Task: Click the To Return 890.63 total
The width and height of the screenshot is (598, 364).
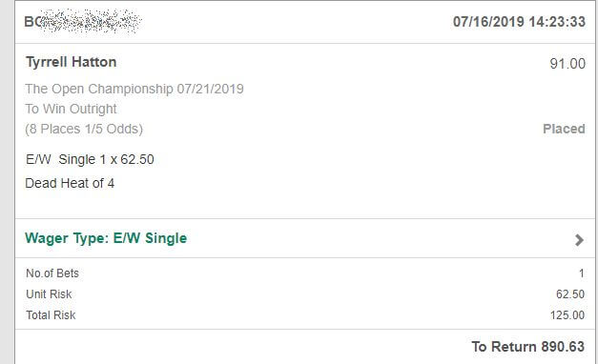Action: 527,347
